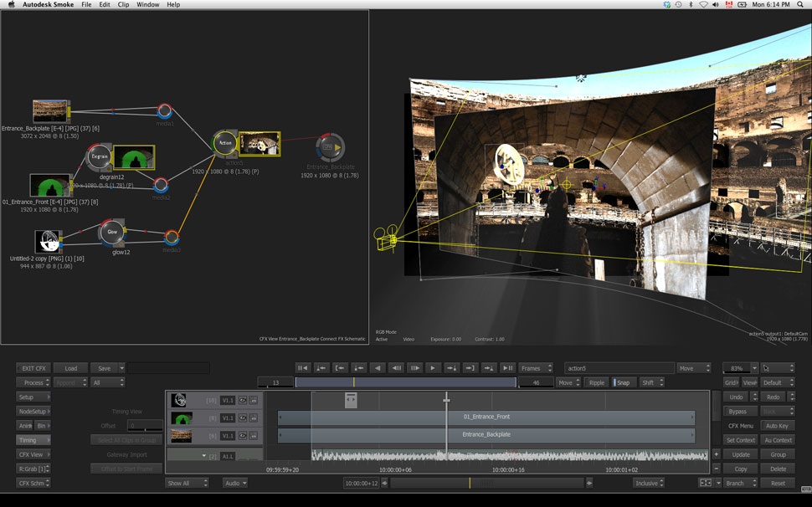This screenshot has height=507, width=812.
Task: Jump to the first frame with transport button
Action: [302, 368]
